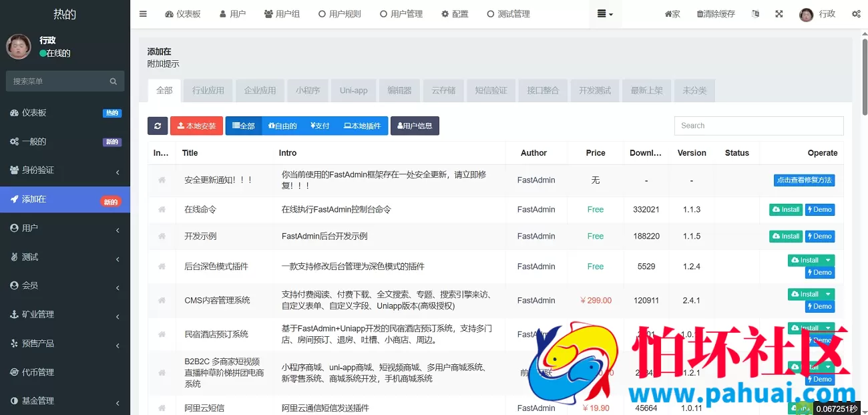Click the refresh button in the plugin toolbar

coord(158,126)
